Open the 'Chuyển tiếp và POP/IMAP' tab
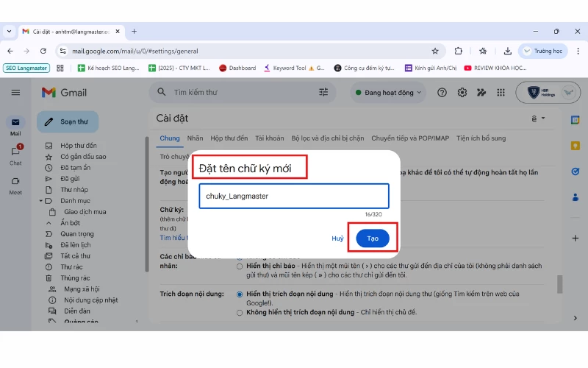Viewport: 588px width, 368px height. tap(410, 138)
